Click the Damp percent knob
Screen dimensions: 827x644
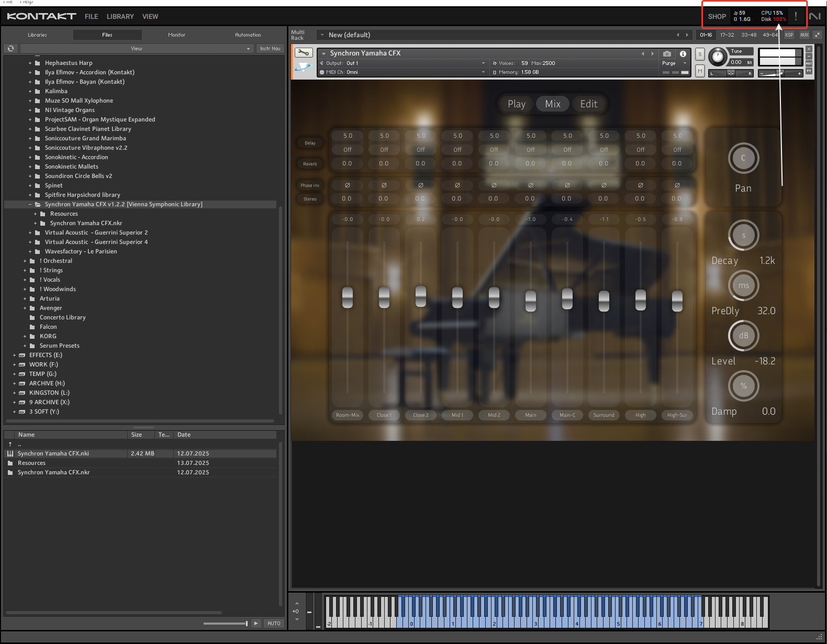743,386
